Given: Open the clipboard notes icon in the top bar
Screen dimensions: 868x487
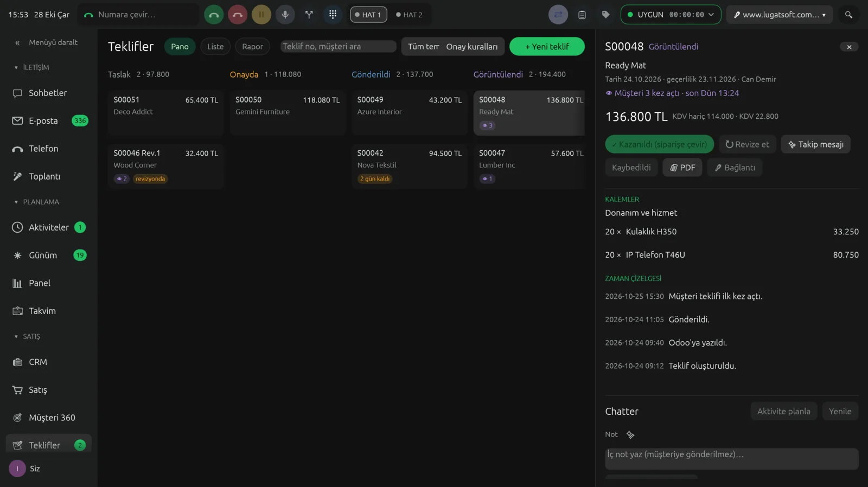Looking at the screenshot, I should 582,15.
